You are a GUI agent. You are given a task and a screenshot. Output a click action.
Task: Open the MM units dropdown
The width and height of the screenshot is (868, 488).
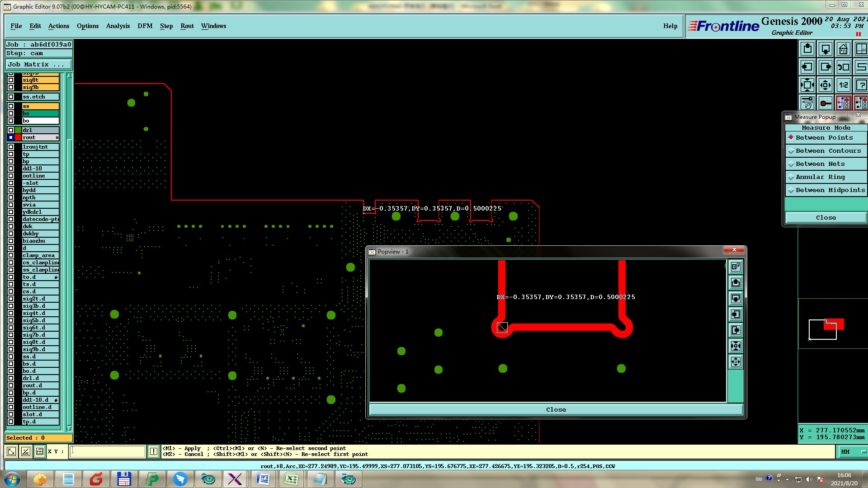pos(852,451)
